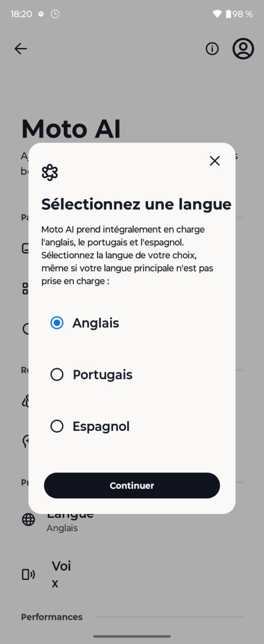Click the Portugais label text
This screenshot has width=264, height=644.
tap(102, 375)
